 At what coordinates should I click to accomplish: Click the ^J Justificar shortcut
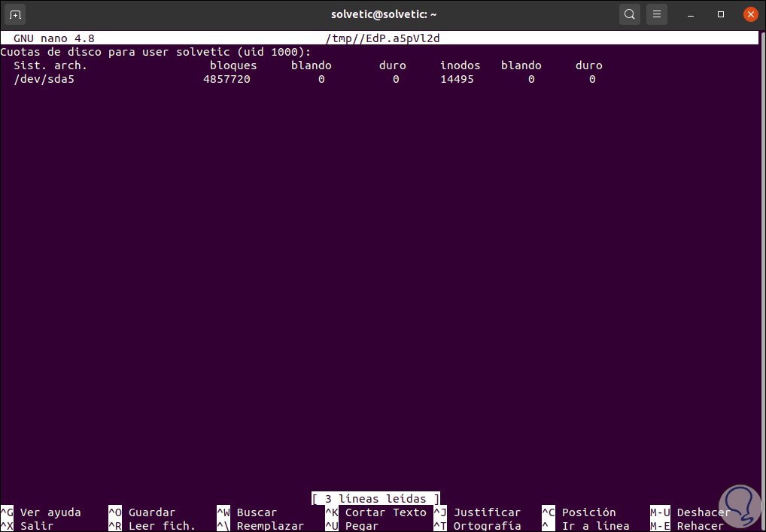pos(477,512)
